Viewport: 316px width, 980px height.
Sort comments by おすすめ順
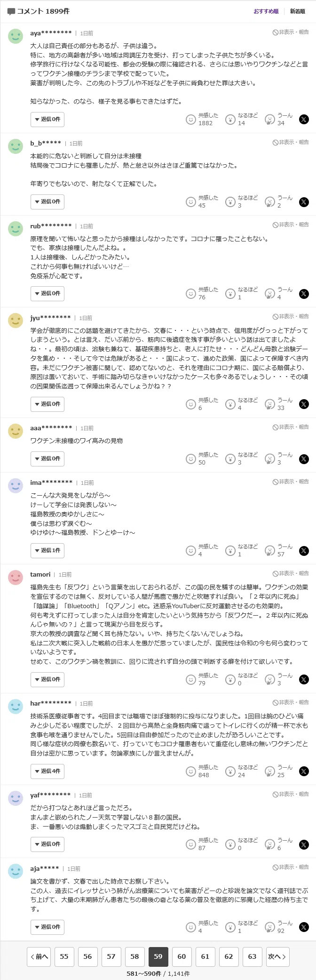pos(266,11)
